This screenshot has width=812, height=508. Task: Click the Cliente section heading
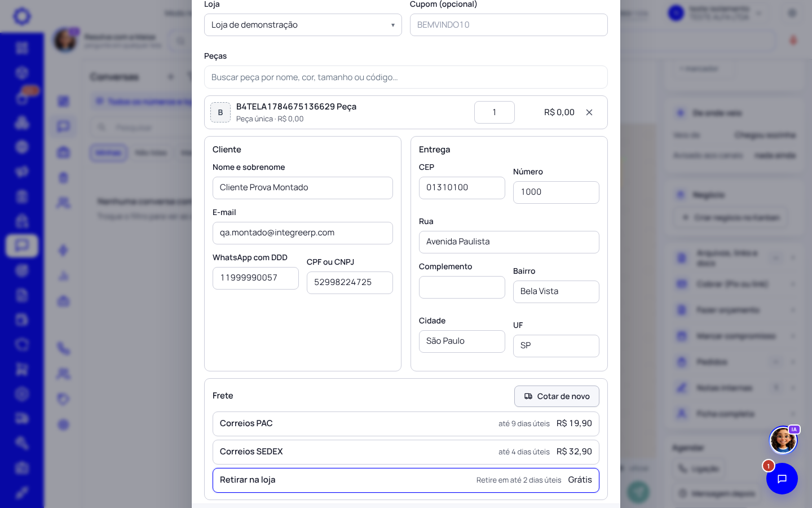(227, 150)
